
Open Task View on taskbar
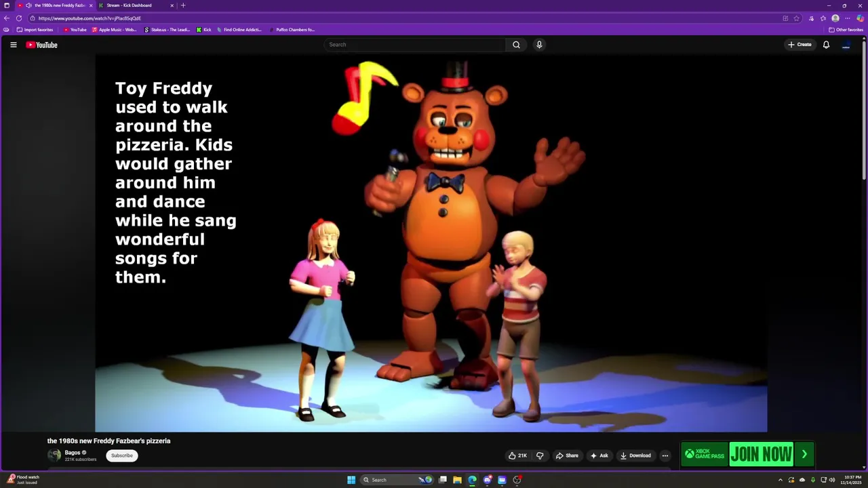point(442,480)
